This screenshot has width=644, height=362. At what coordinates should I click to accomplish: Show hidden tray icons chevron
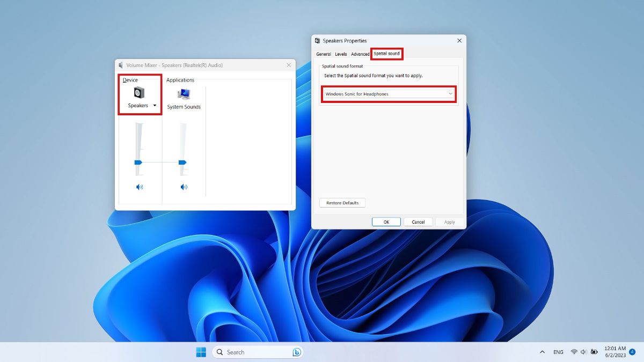[x=542, y=352]
